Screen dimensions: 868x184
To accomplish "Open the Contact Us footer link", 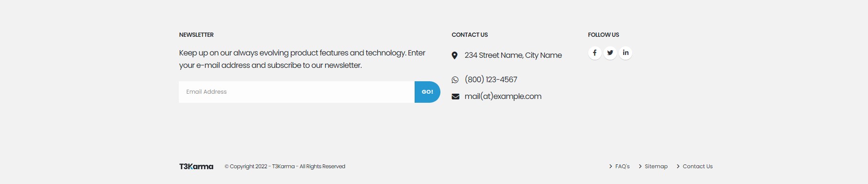I will 698,166.
